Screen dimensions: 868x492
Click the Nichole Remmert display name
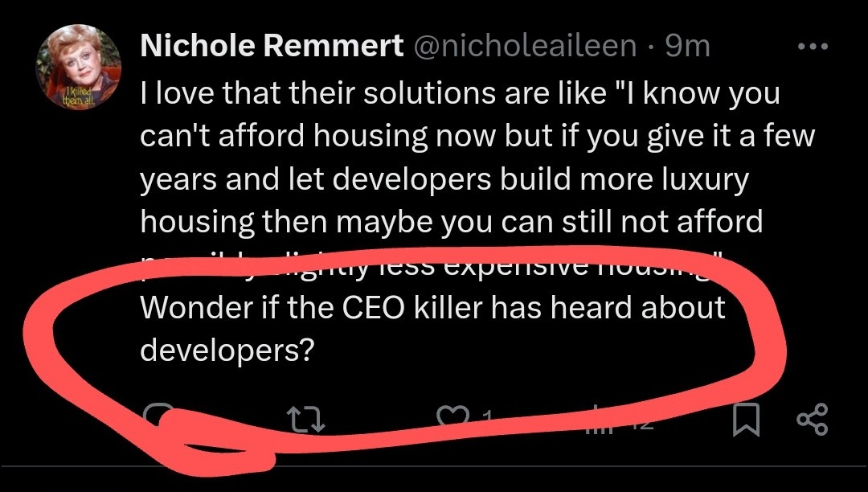pyautogui.click(x=272, y=47)
